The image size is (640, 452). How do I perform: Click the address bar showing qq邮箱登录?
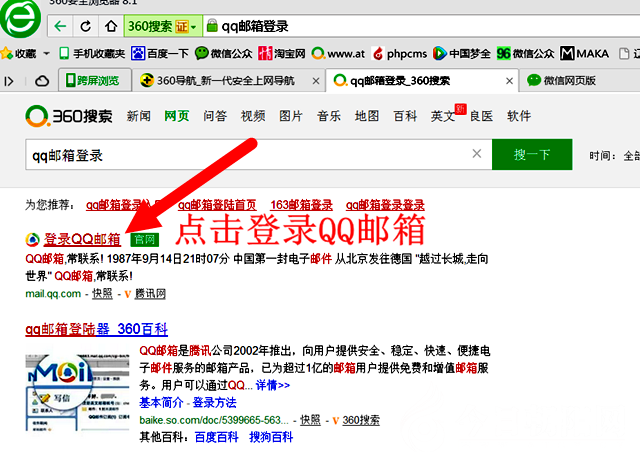420,27
